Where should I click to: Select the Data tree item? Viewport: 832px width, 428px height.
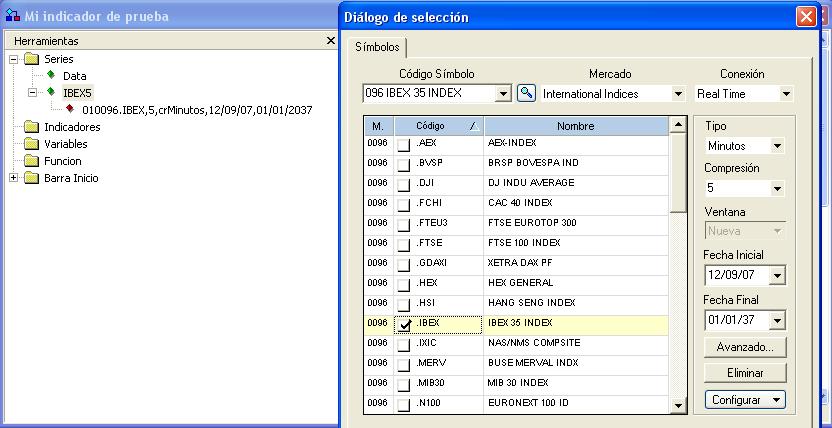[x=74, y=76]
